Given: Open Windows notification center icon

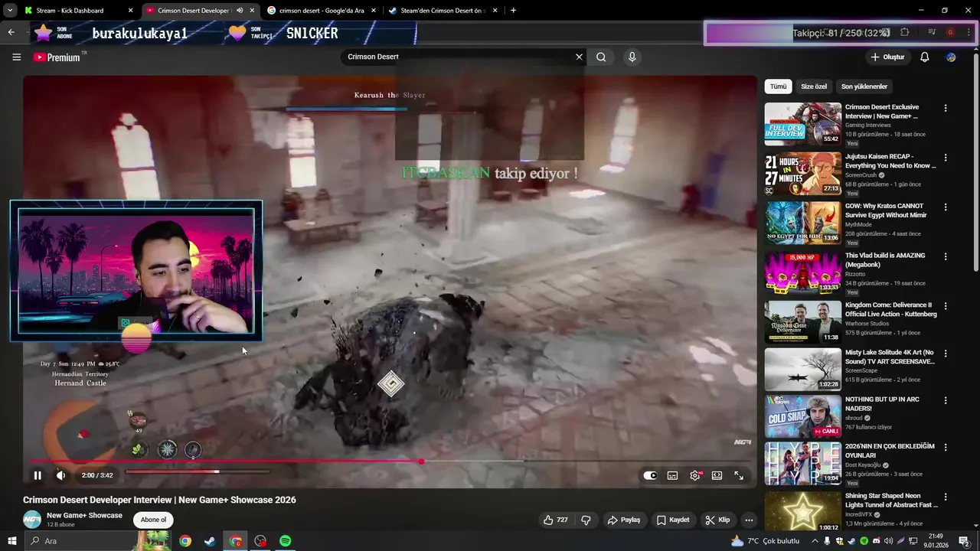Looking at the screenshot, I should coord(964,541).
